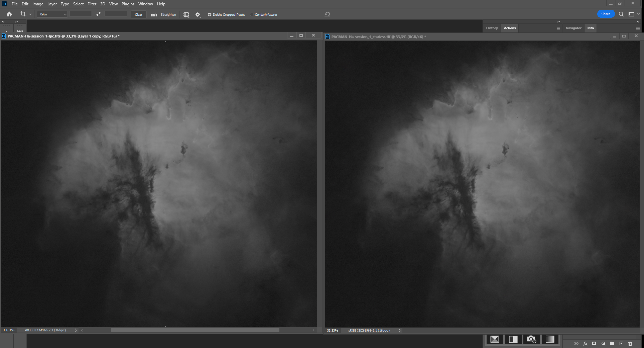Image resolution: width=644 pixels, height=348 pixels.
Task: Click the crop height input field
Action: click(116, 14)
